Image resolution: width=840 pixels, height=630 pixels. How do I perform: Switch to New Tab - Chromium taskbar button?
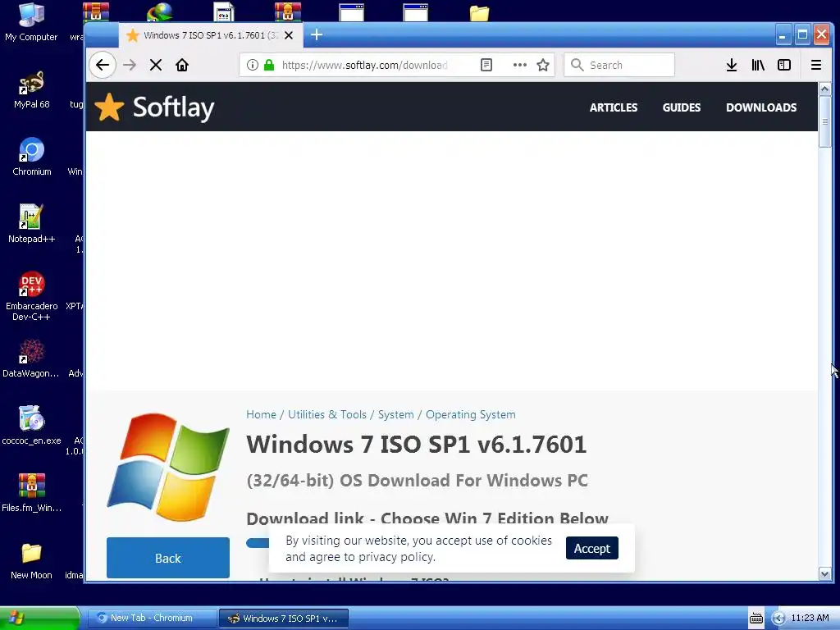[x=152, y=619]
